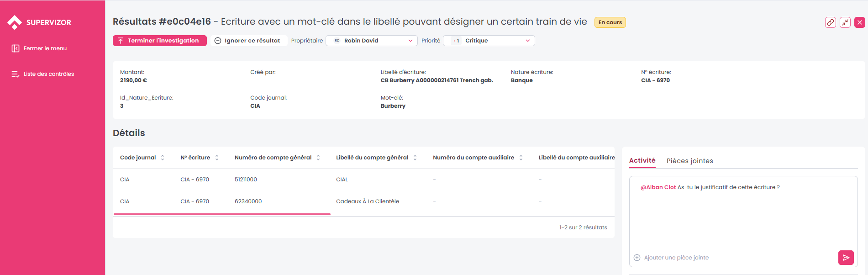Sort by Code journal column arrows
The height and width of the screenshot is (275, 868).
click(163, 158)
